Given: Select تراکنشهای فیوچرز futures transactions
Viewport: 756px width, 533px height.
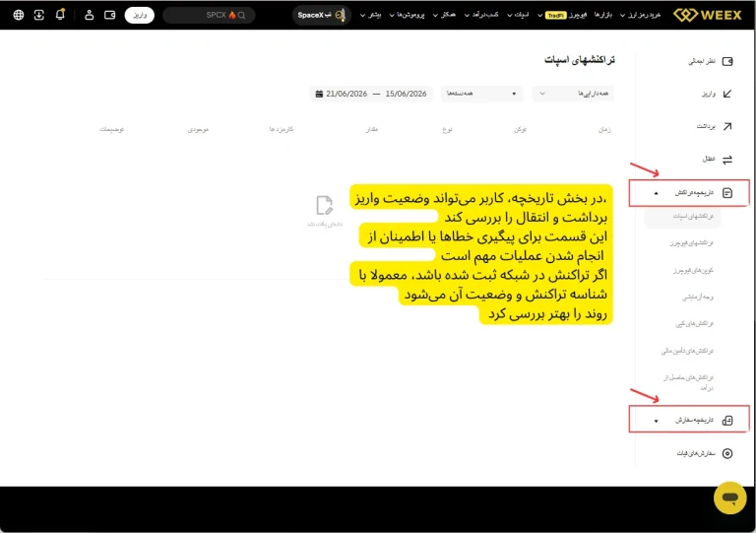Looking at the screenshot, I should (691, 243).
